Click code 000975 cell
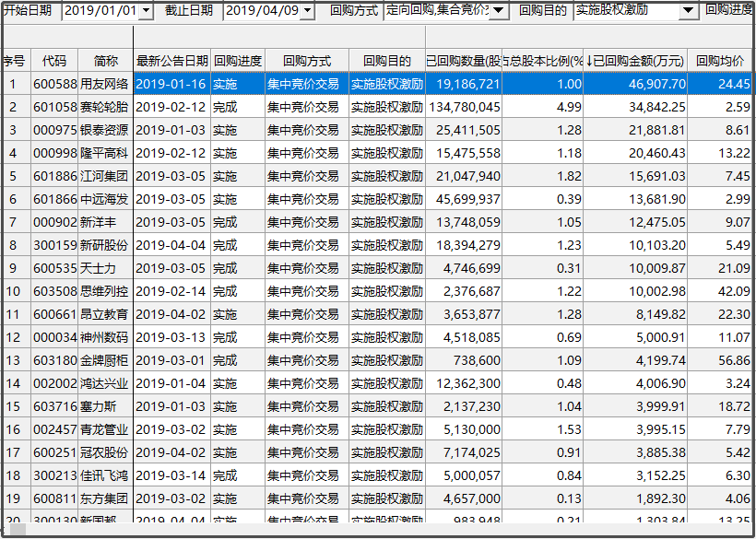This screenshot has height=539, width=756. click(x=54, y=130)
